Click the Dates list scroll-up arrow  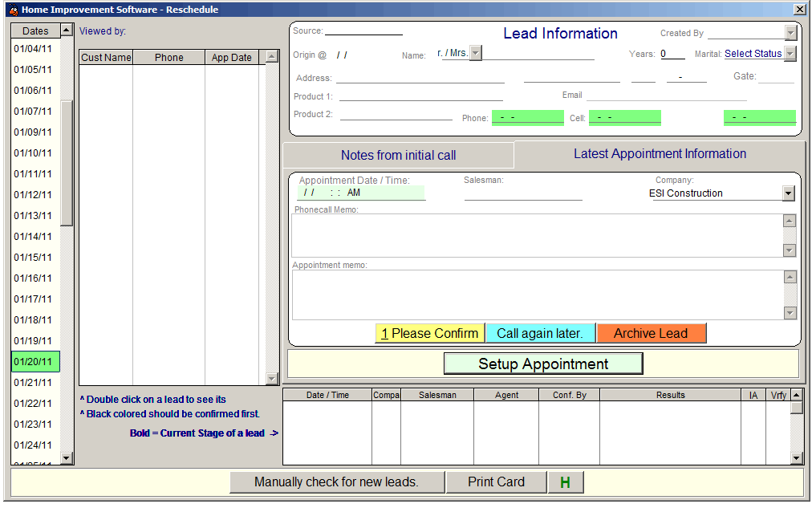click(x=67, y=30)
